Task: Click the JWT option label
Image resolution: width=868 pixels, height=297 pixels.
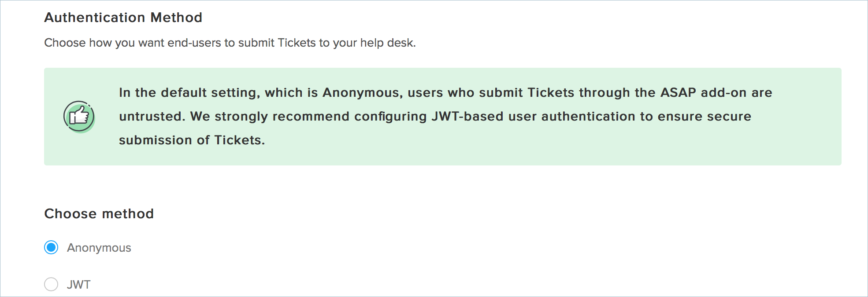Action: coord(78,285)
